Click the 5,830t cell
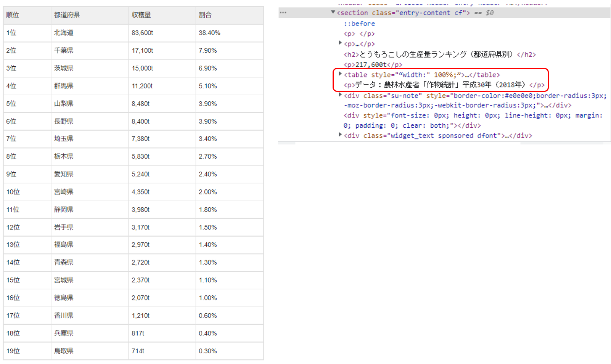Image resolution: width=611 pixels, height=364 pixels. (162, 157)
